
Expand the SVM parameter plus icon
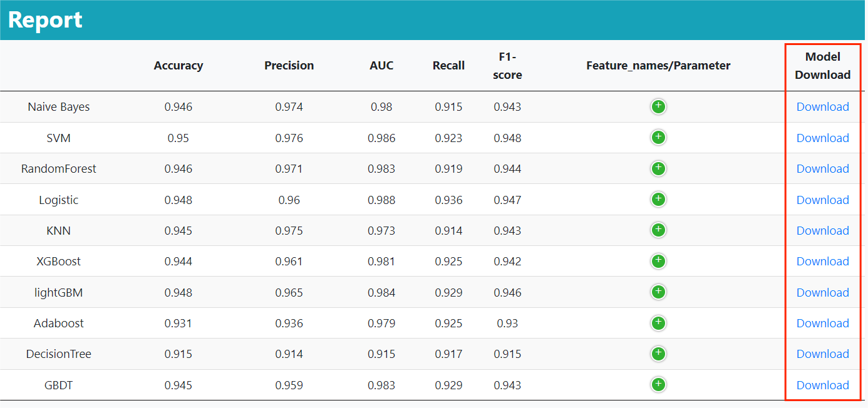[x=658, y=137]
